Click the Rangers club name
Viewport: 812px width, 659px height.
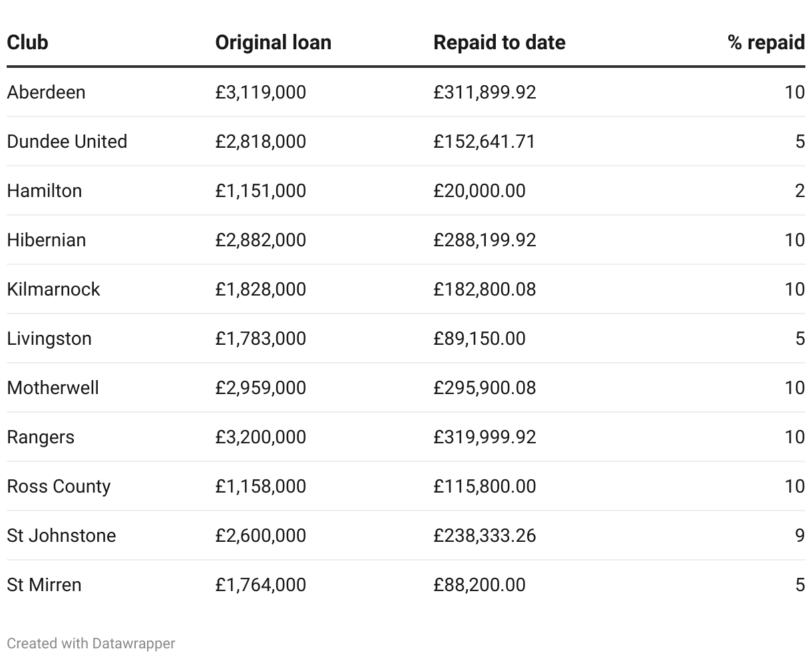point(41,437)
